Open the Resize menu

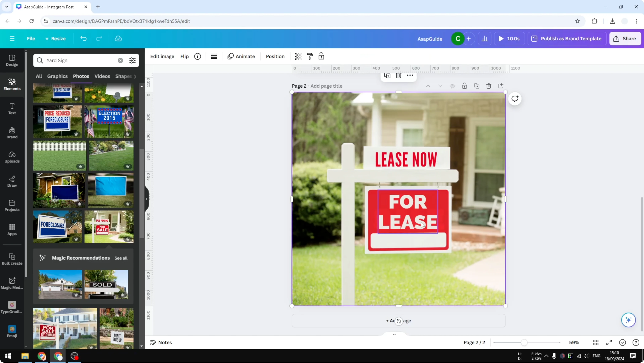(x=55, y=39)
